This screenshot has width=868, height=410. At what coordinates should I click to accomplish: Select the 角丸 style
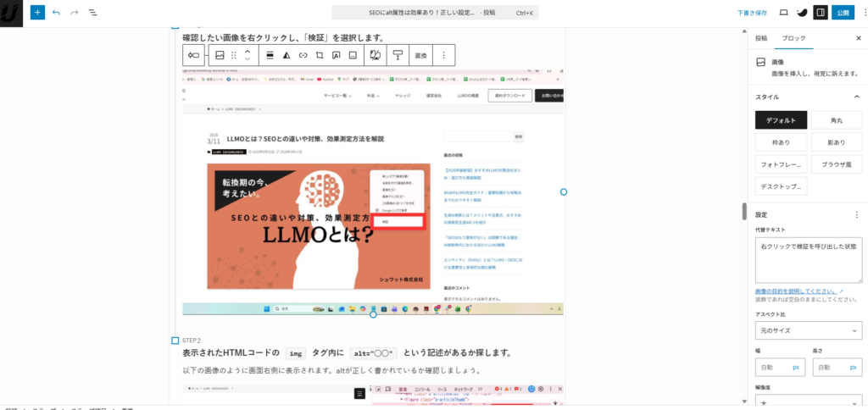[837, 120]
